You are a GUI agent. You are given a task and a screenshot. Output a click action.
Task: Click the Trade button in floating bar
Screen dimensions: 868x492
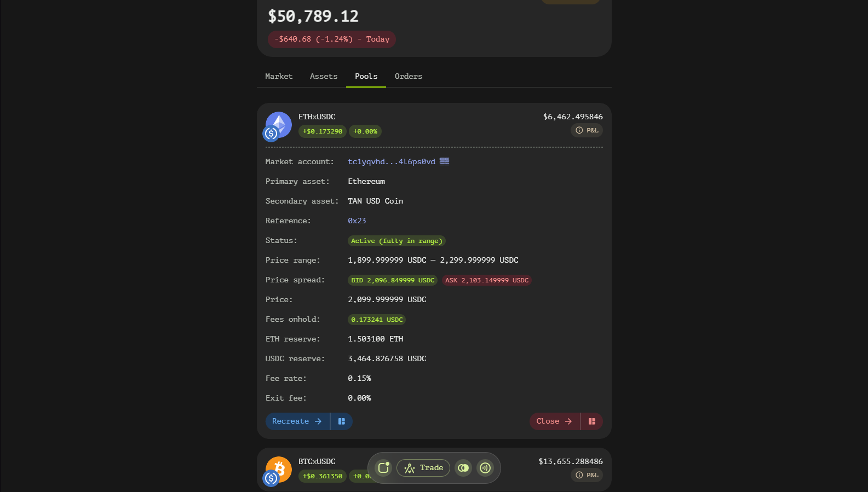[423, 468]
